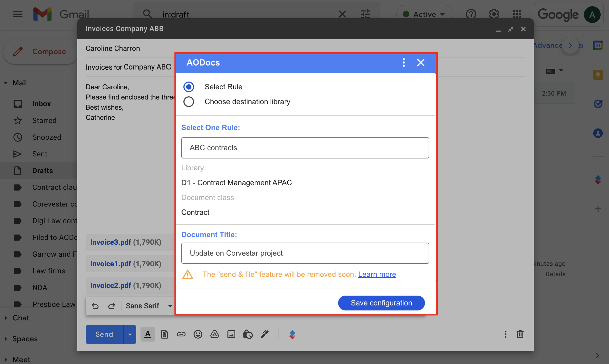Image resolution: width=609 pixels, height=364 pixels.
Task: Discard the draft with trash icon
Action: (520, 334)
